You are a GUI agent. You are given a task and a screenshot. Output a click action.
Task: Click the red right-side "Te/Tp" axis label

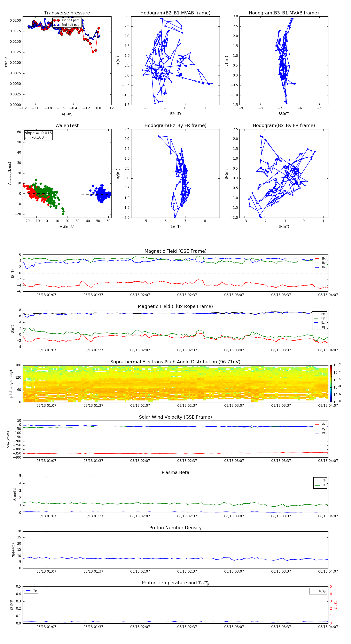point(336,605)
